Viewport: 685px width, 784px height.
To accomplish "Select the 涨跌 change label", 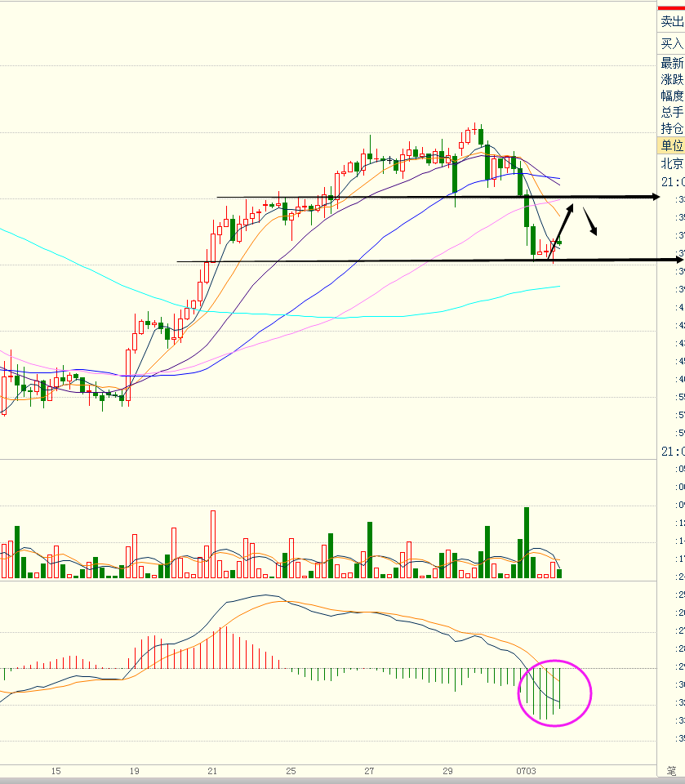I will [672, 79].
